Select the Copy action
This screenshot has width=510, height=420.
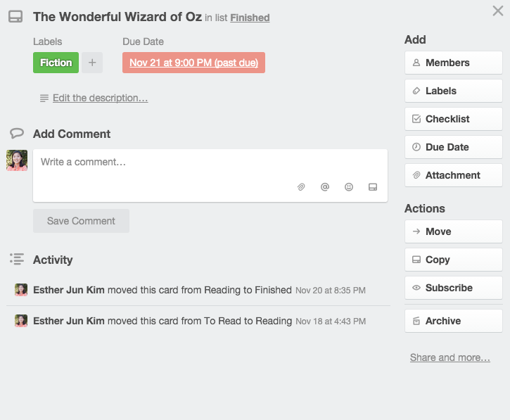[x=453, y=260]
